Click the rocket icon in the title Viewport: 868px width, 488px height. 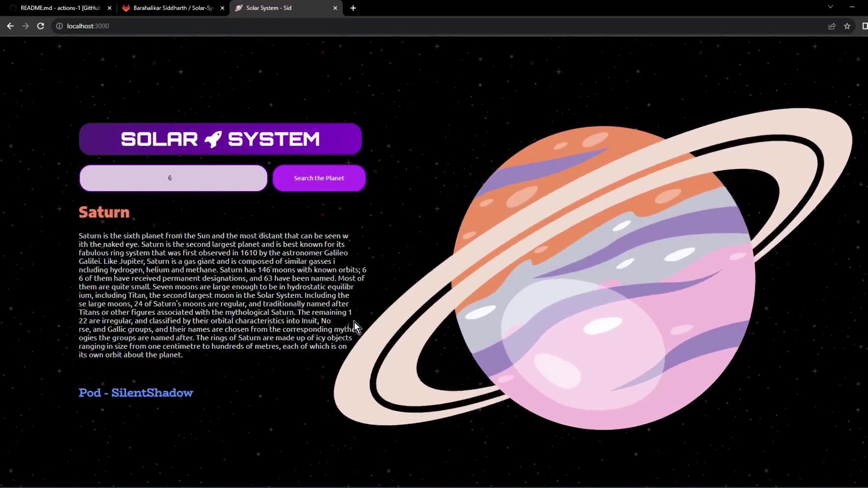coord(213,139)
